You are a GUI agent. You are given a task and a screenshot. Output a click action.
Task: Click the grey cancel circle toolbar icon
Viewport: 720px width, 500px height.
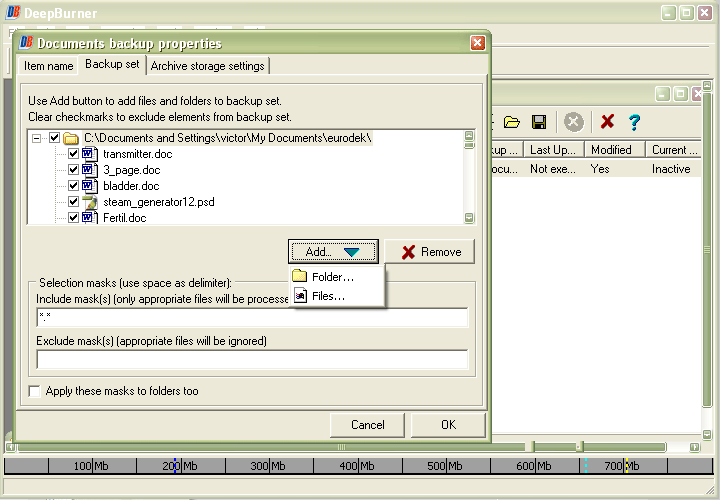pyautogui.click(x=574, y=122)
